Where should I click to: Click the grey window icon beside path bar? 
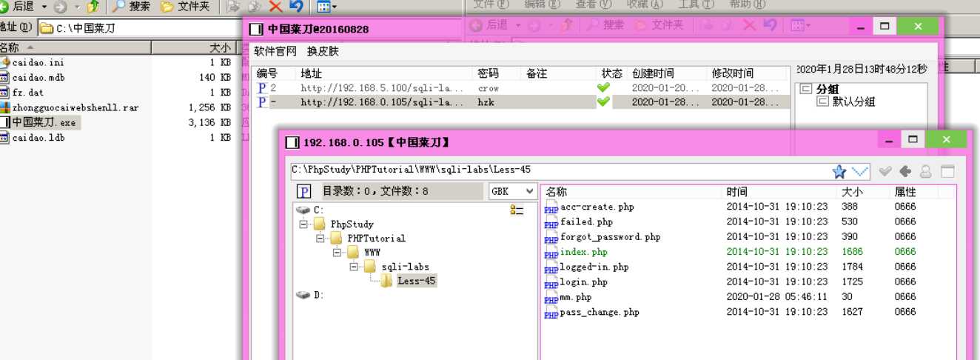coord(947,171)
